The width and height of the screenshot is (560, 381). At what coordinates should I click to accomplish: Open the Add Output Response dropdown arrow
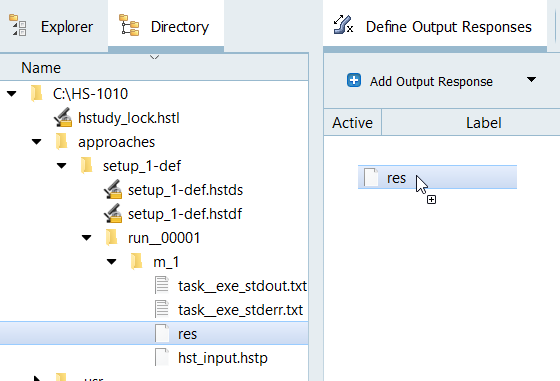pos(531,79)
